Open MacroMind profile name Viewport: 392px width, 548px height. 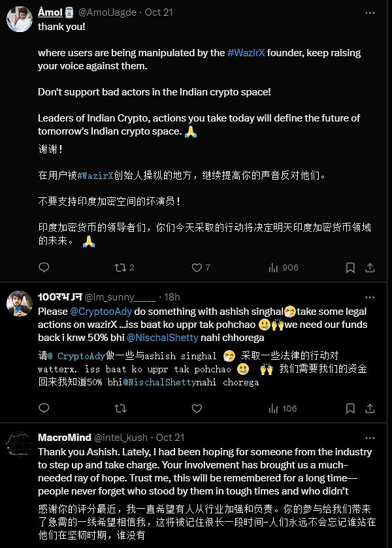coord(64,438)
